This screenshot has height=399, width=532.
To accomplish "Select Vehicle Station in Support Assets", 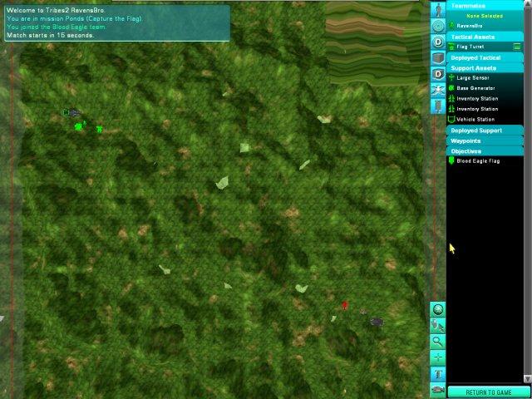I will tap(477, 119).
